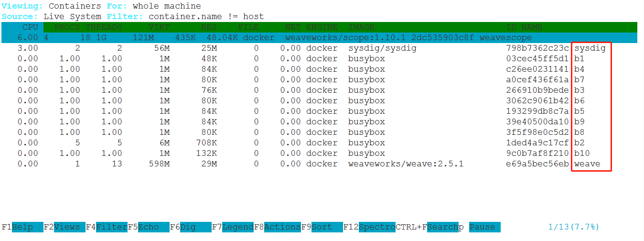
Task: Select container named b3
Action: pyautogui.click(x=580, y=90)
